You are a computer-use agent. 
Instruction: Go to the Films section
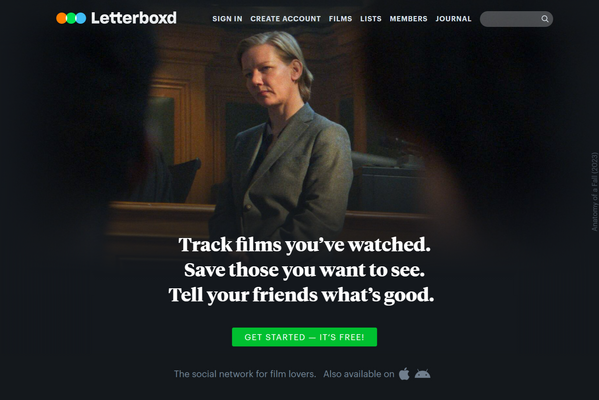point(340,19)
